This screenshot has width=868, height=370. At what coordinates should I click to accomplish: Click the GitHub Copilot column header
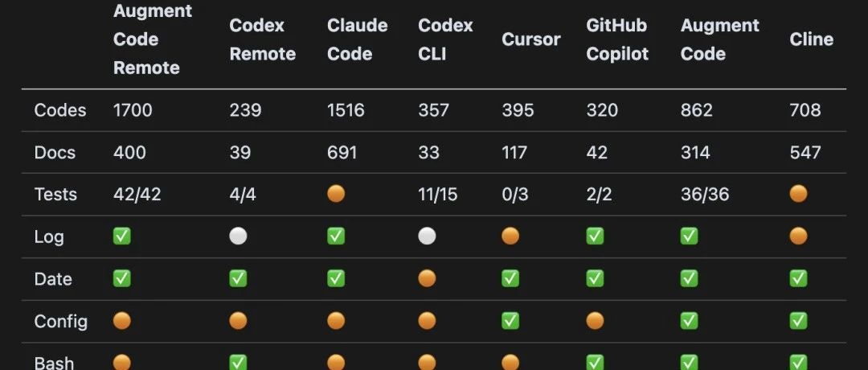(616, 39)
